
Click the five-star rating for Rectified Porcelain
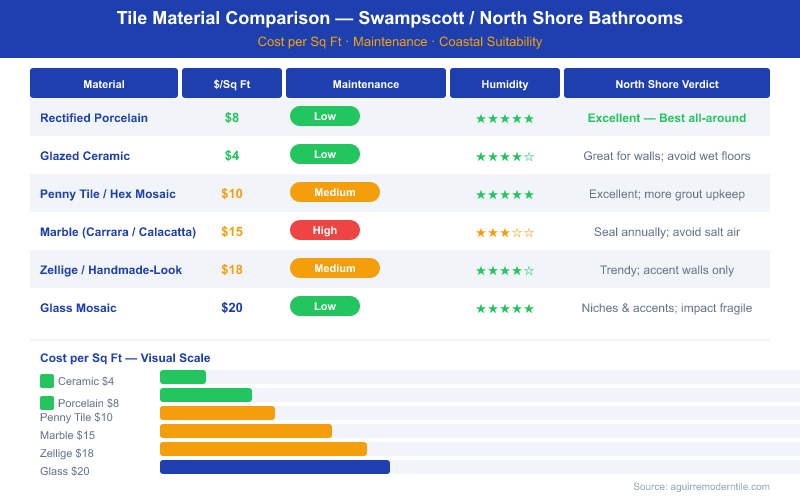[x=505, y=119]
